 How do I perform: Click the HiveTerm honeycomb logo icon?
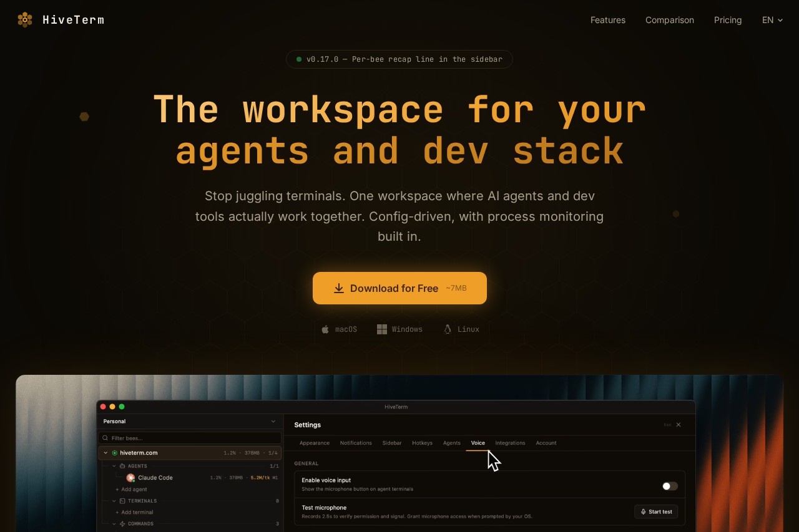pyautogui.click(x=25, y=20)
